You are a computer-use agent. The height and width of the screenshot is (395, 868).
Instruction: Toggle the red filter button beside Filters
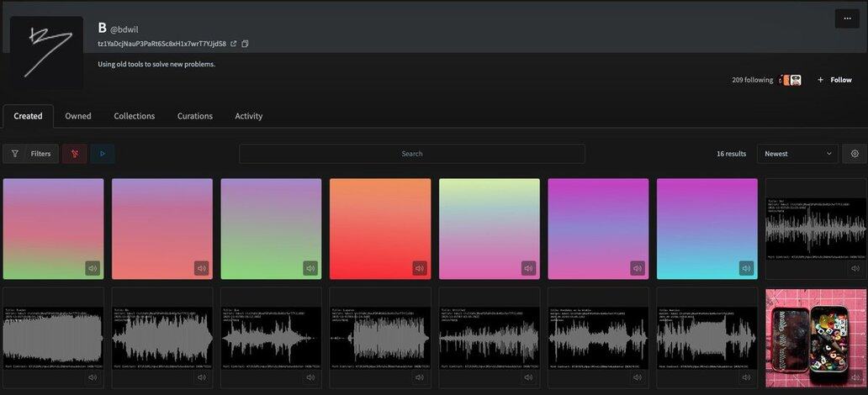[x=75, y=154]
